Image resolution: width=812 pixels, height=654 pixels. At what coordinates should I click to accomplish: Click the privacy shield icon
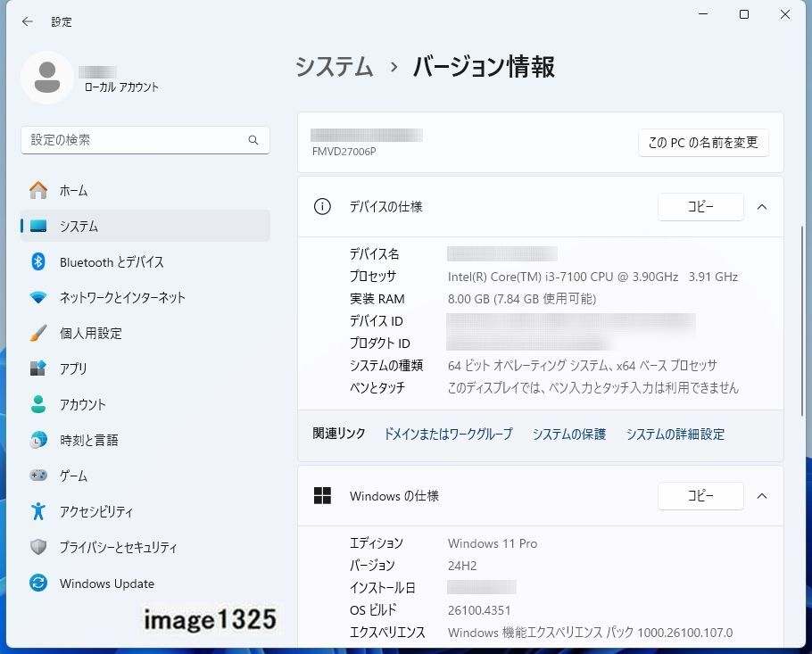pyautogui.click(x=38, y=547)
